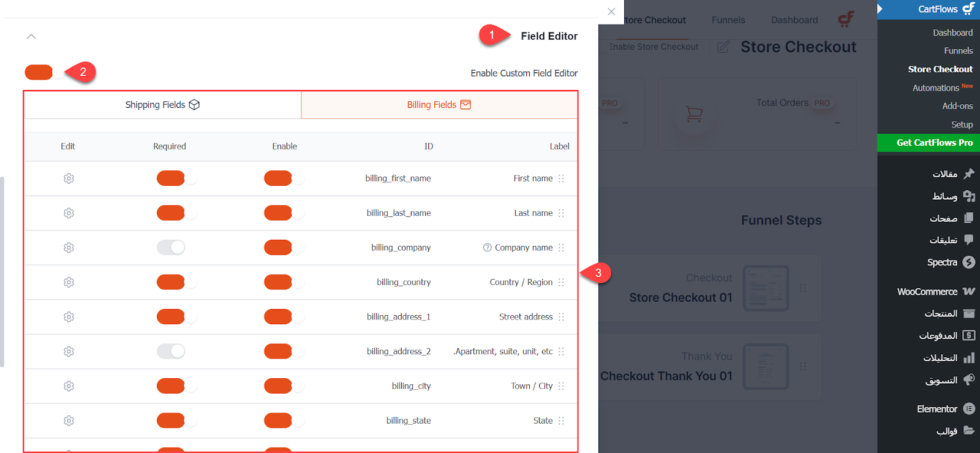The width and height of the screenshot is (980, 453).
Task: Click drag handle next to State label
Action: click(561, 421)
